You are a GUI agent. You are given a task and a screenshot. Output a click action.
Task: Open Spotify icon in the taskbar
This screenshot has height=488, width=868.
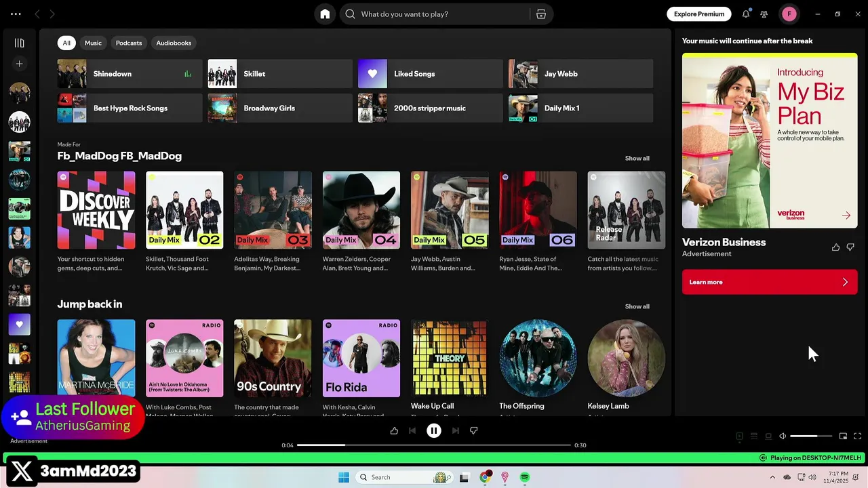tap(525, 477)
